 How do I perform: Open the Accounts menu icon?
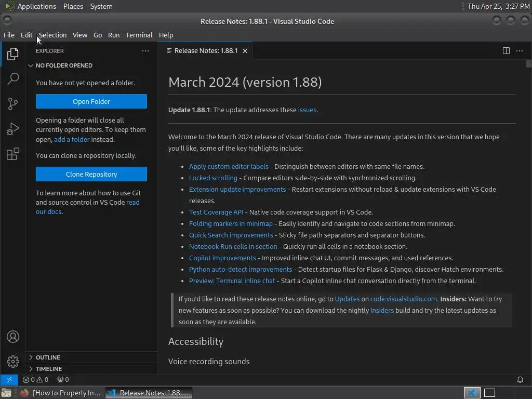(x=12, y=337)
